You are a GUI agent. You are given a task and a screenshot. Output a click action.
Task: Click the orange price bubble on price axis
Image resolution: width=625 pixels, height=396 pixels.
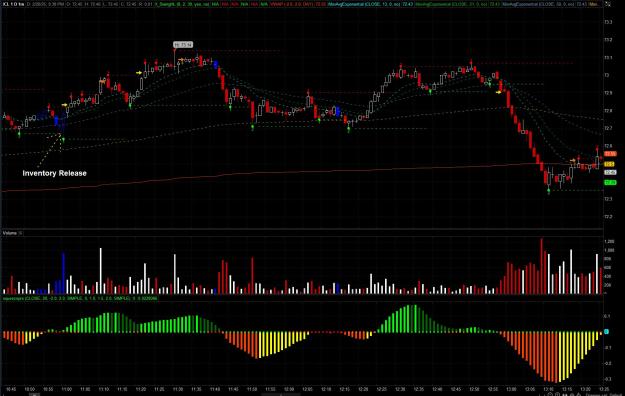[610, 154]
